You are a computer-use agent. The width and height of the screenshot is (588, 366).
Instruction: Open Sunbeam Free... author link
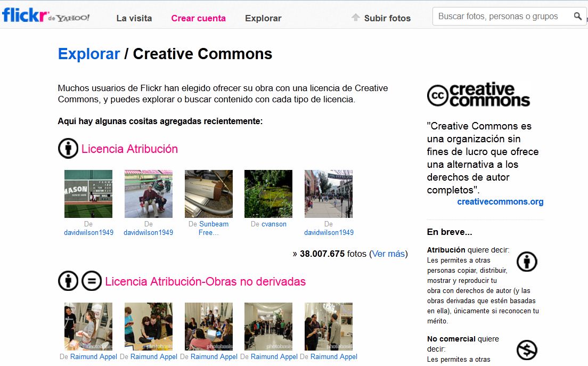214,228
